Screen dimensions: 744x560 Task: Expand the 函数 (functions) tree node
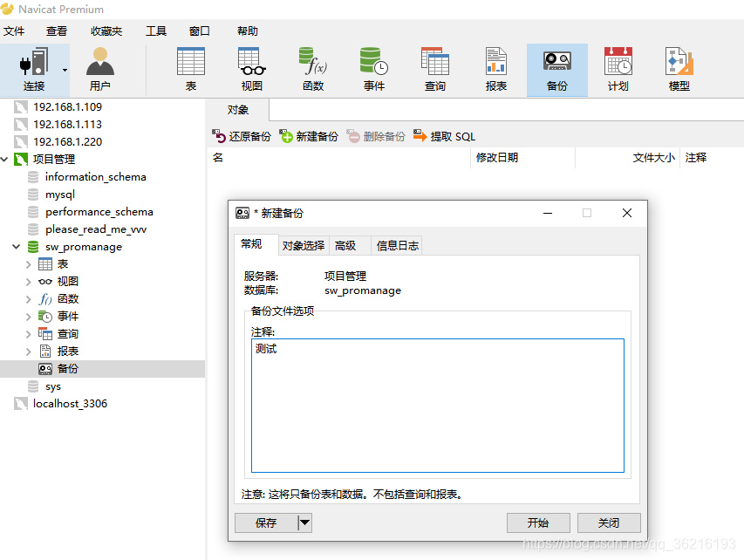29,299
